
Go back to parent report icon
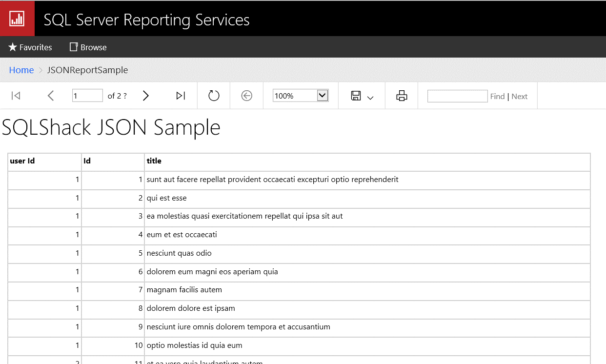pyautogui.click(x=247, y=96)
